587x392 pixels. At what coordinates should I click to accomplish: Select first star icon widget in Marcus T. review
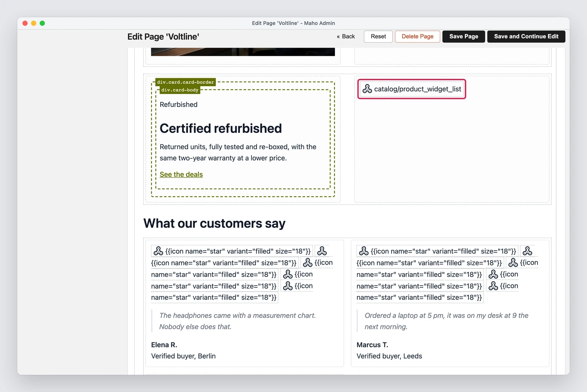coord(437,251)
